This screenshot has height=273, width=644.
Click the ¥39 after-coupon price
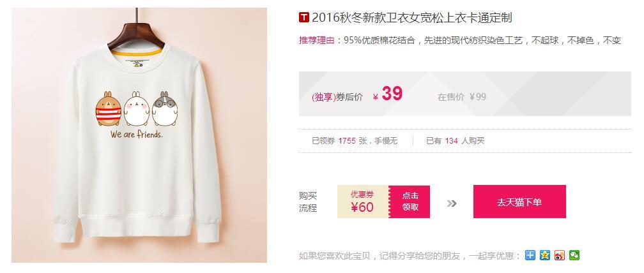click(x=388, y=94)
